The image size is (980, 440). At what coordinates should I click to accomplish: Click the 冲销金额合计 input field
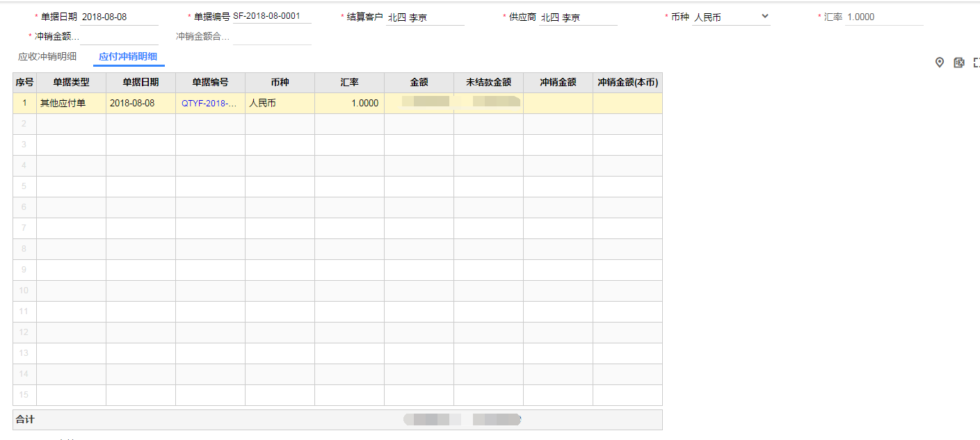coord(271,36)
